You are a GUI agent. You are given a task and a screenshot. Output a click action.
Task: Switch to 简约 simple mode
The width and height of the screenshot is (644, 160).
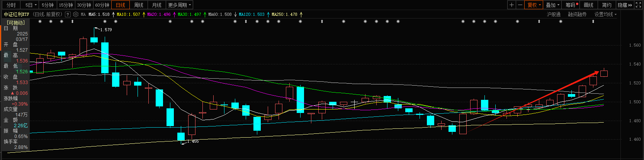point(607,5)
